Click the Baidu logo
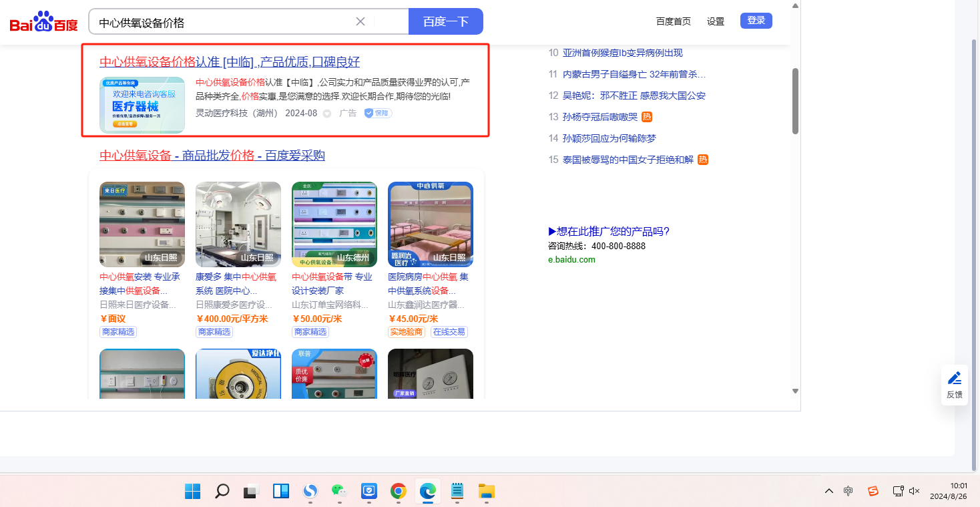Screen dimensions: 980x507 point(43,23)
